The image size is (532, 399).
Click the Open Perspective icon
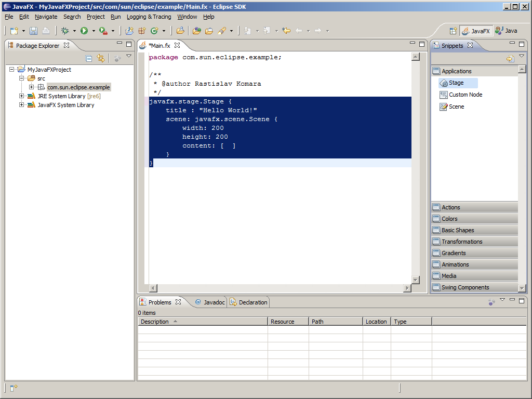(x=453, y=31)
